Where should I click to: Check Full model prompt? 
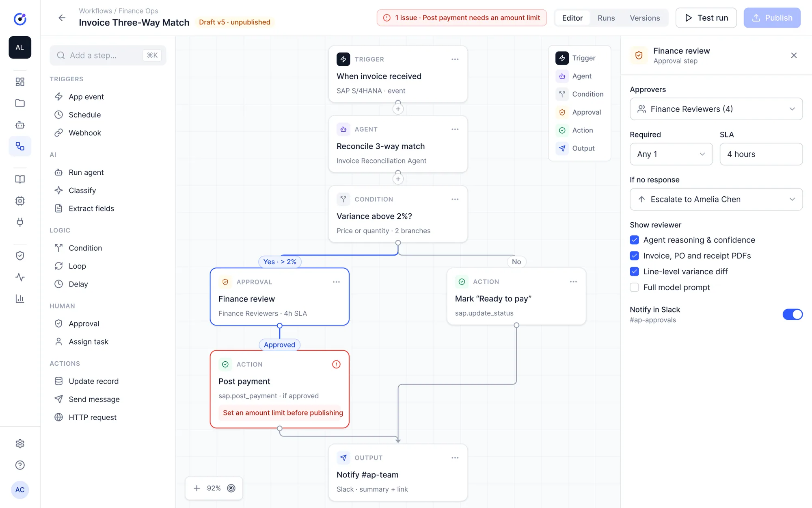634,287
